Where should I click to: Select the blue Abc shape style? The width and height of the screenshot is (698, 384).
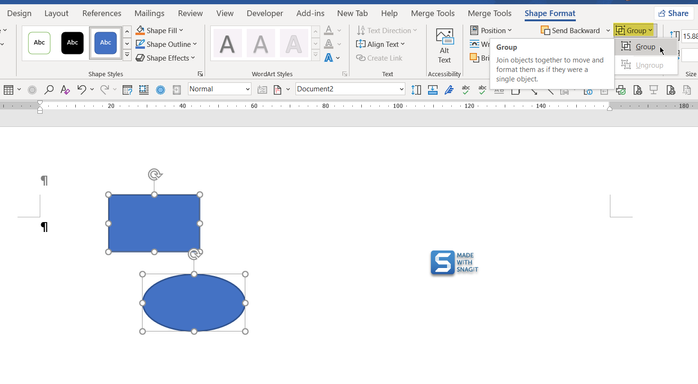[106, 43]
